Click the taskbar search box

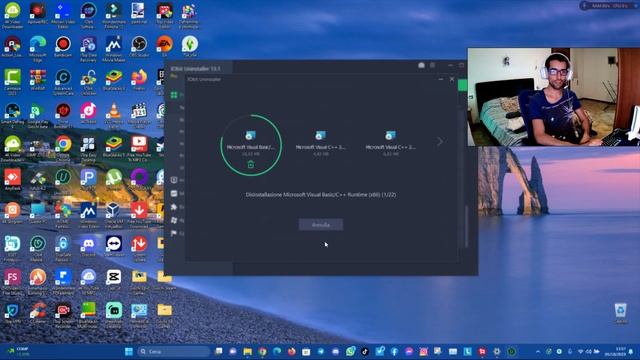point(174,351)
